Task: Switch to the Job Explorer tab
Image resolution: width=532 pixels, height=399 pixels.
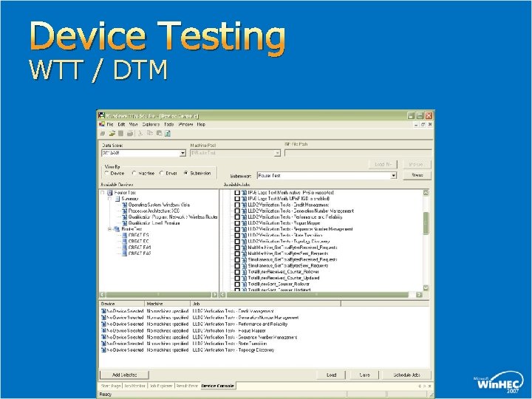Action: (x=162, y=386)
